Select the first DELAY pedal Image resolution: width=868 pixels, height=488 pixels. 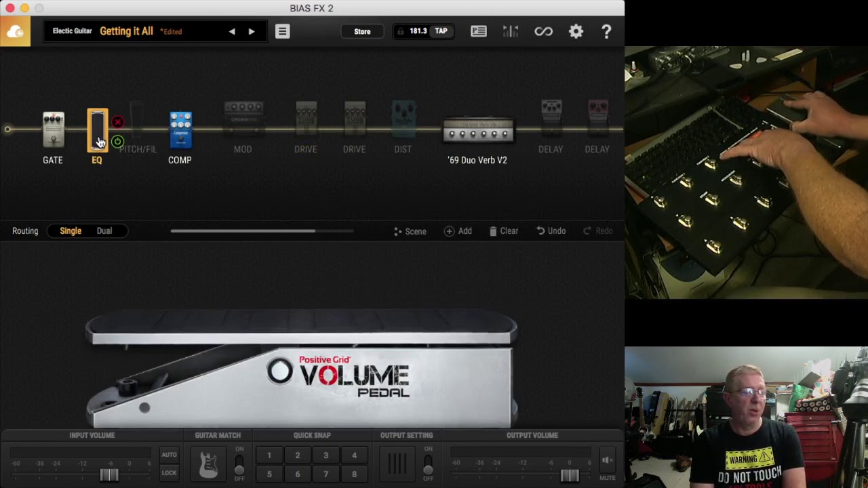pos(551,119)
